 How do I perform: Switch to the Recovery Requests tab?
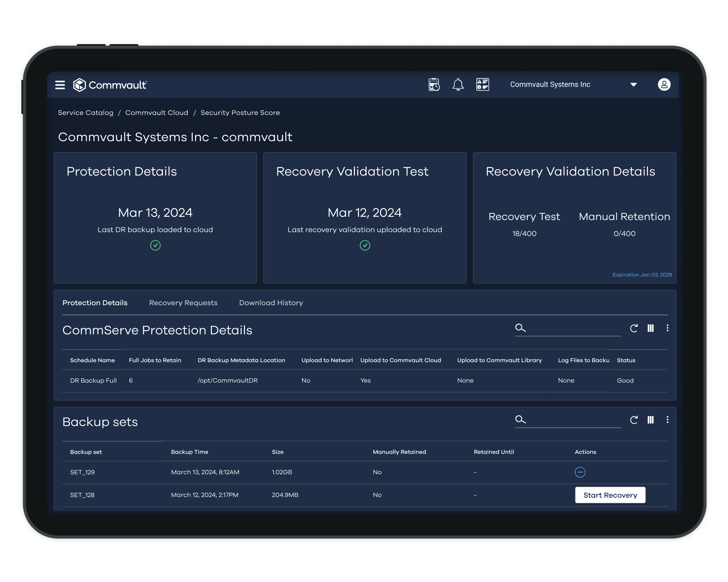tap(183, 303)
